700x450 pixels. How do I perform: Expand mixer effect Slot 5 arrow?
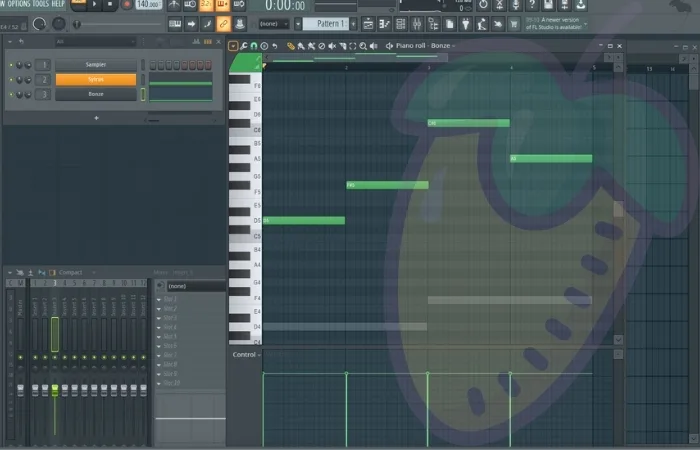coord(159,337)
